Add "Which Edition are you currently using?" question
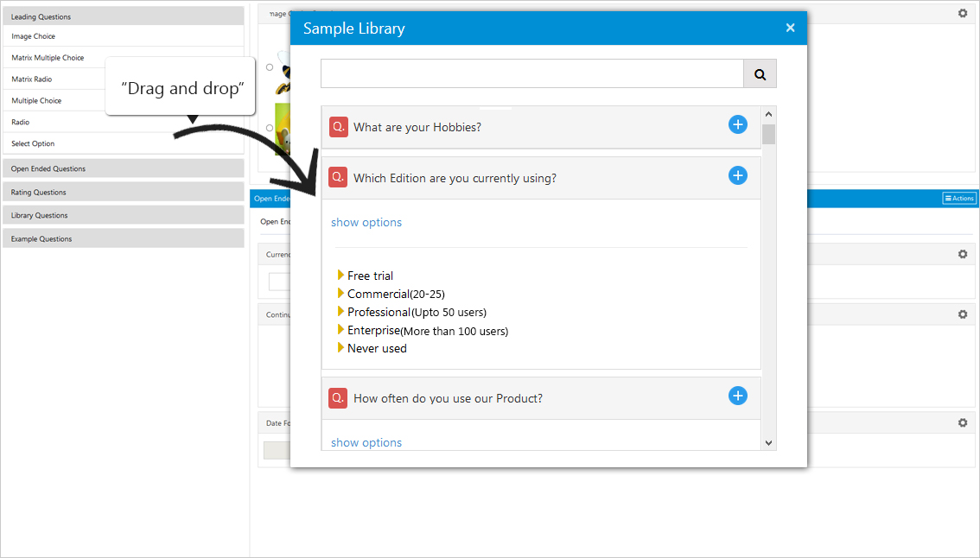The height and width of the screenshot is (558, 980). 737,175
